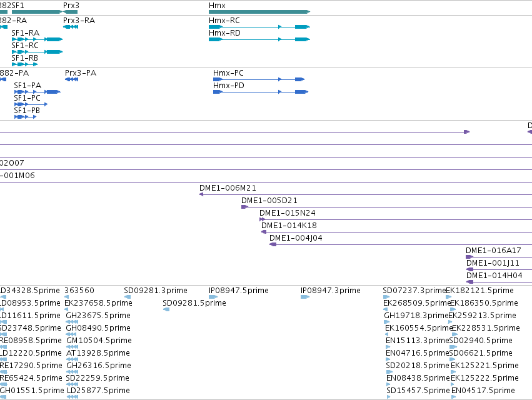This screenshot has width=532, height=400.
Task: Open EST SD02940.5prime
Action: 481,341
